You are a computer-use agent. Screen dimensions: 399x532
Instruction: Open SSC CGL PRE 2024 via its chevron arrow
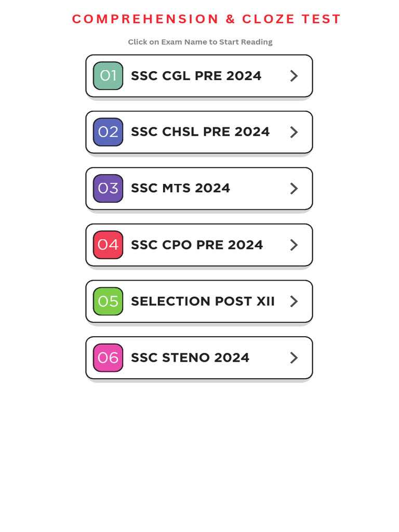click(x=294, y=76)
